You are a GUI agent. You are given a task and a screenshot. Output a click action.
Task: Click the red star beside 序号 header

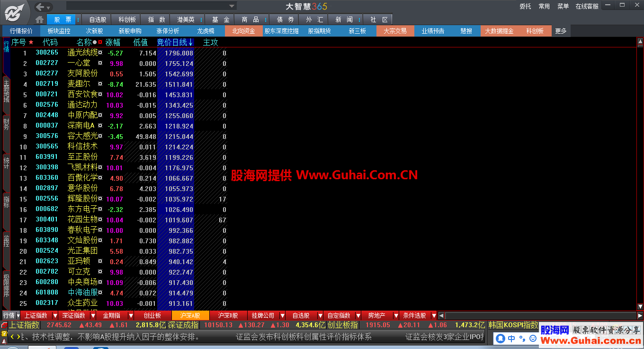(x=31, y=42)
